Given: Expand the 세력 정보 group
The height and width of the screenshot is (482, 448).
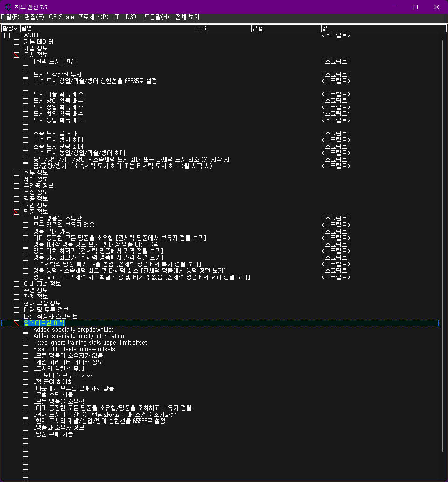Looking at the screenshot, I should pos(17,179).
